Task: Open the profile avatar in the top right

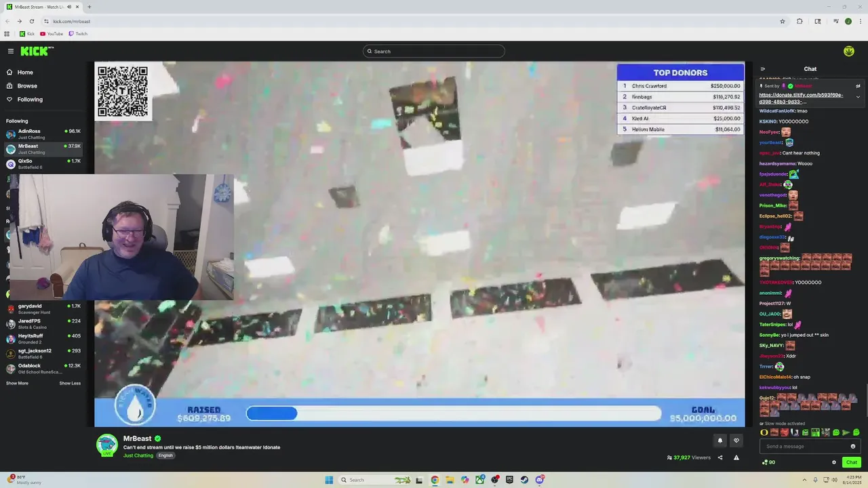Action: tap(848, 51)
